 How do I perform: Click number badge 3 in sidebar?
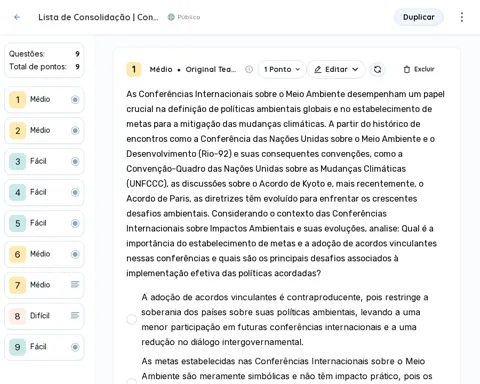coord(18,161)
